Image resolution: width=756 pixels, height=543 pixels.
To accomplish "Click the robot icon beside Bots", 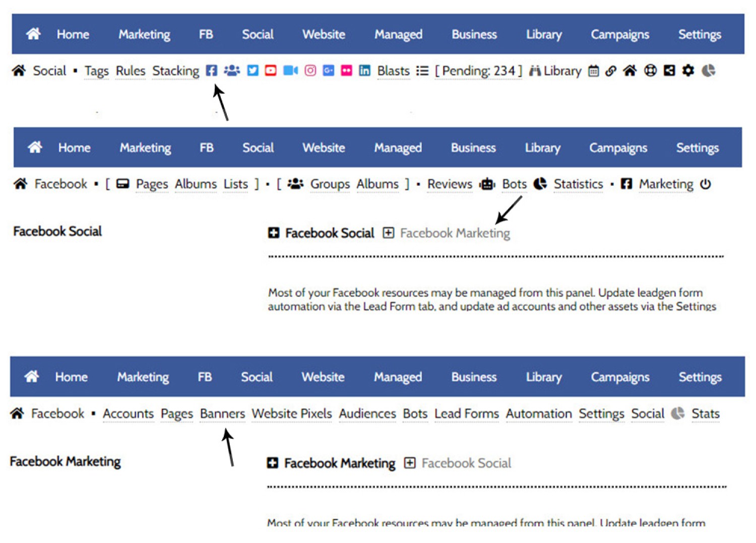I will pyautogui.click(x=487, y=184).
